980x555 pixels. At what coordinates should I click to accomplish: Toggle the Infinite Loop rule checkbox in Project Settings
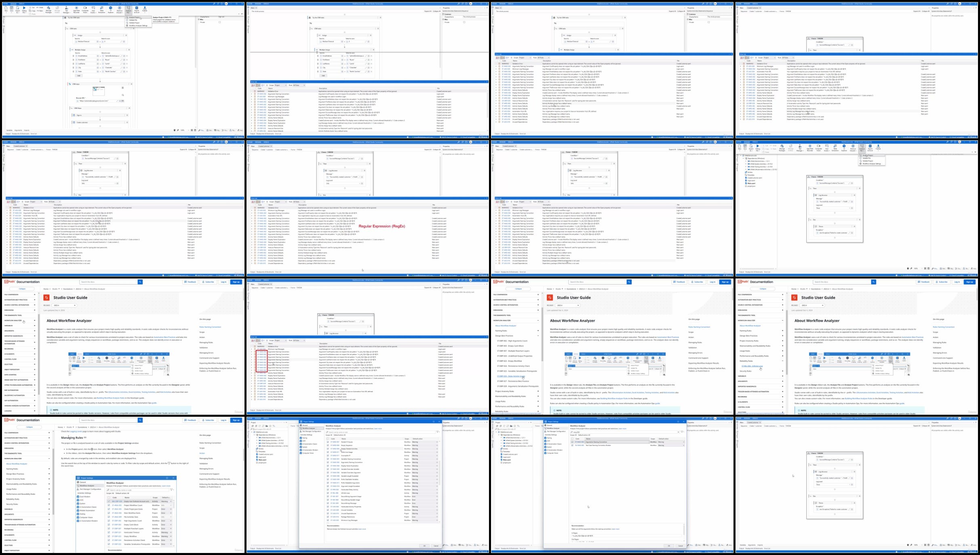click(x=328, y=493)
